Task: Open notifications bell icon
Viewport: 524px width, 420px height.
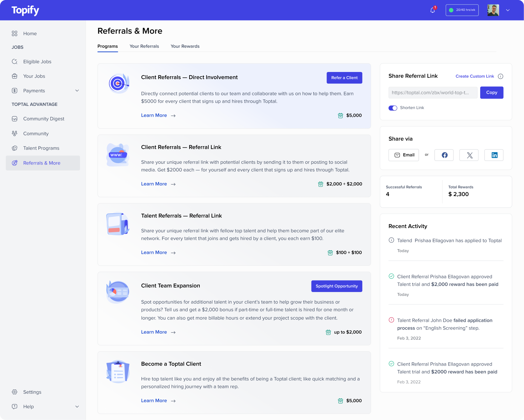Action: pyautogui.click(x=432, y=10)
